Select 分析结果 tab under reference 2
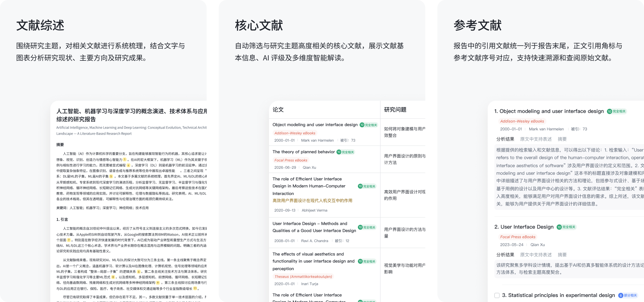 505,255
